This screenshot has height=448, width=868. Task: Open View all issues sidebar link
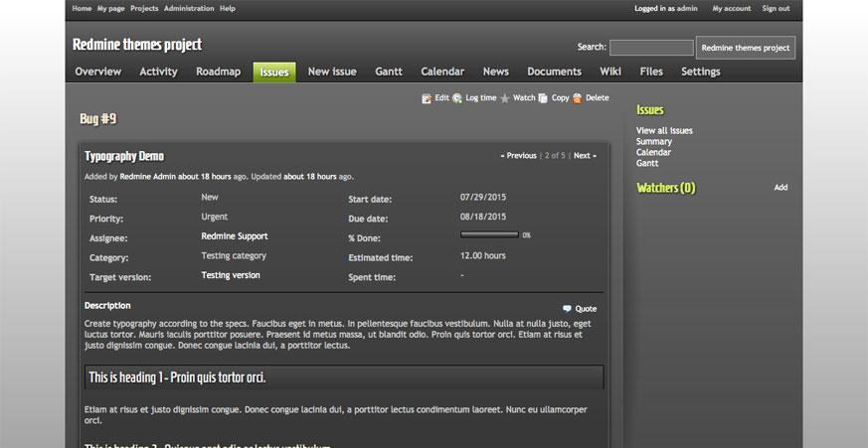click(664, 131)
